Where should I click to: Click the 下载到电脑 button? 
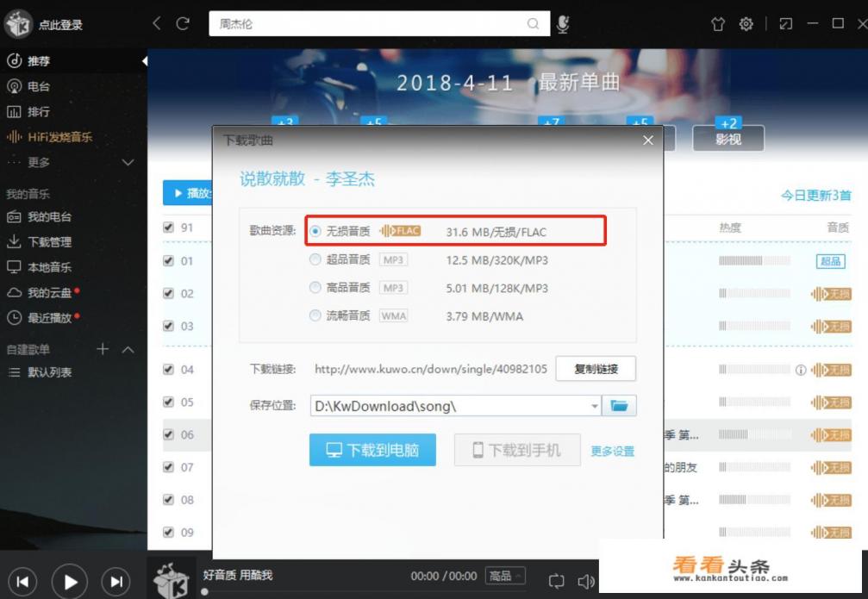pos(372,450)
